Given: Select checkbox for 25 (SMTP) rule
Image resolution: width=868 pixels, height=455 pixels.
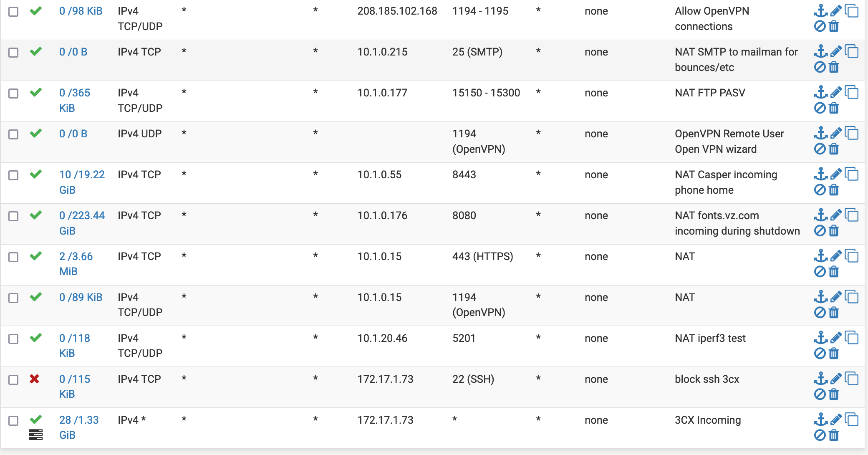Looking at the screenshot, I should point(14,53).
